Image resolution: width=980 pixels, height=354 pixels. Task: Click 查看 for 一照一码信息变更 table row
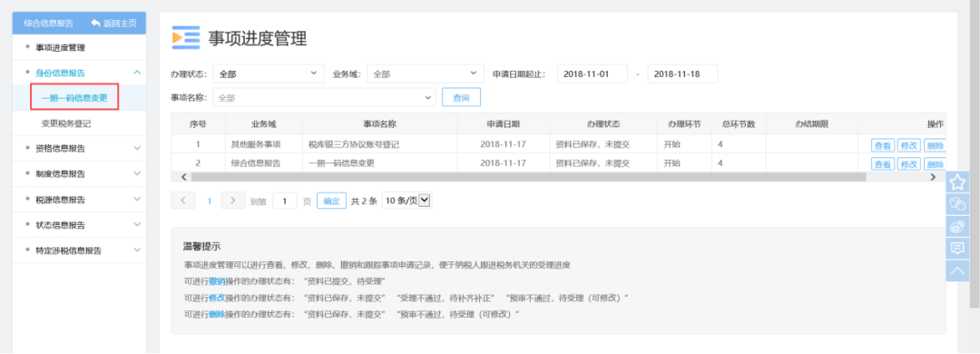883,164
